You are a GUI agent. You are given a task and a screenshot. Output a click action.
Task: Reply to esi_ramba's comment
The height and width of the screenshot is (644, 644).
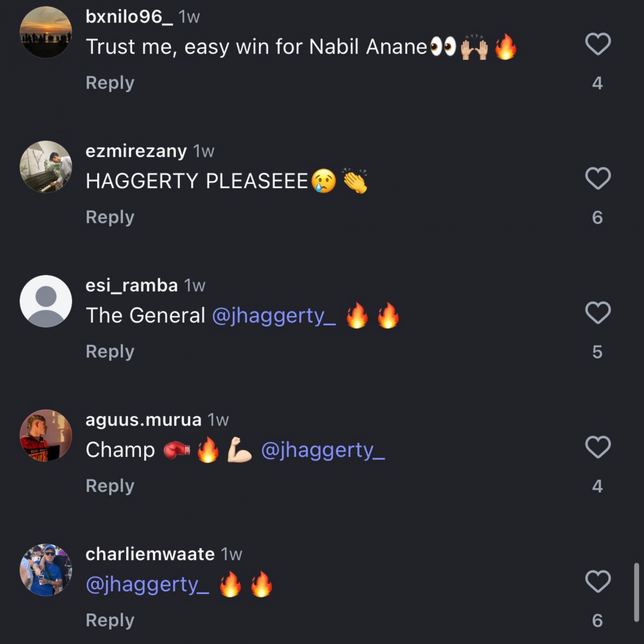click(x=110, y=352)
